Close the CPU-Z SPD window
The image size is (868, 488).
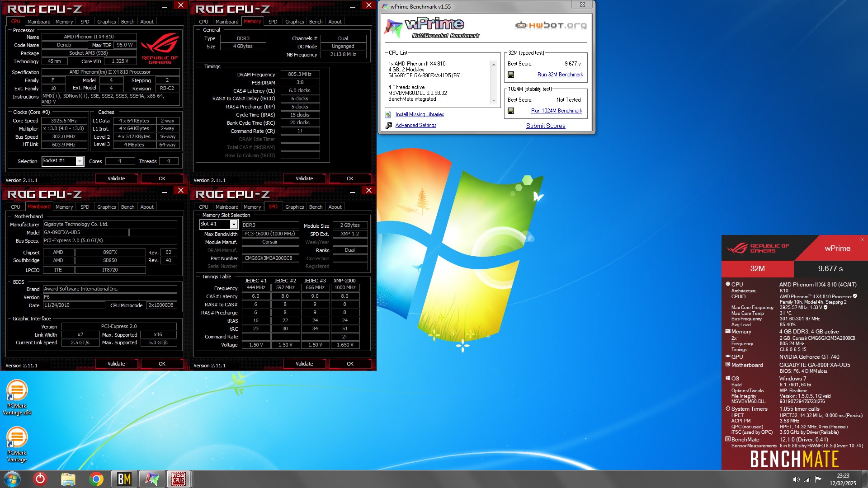[x=369, y=191]
